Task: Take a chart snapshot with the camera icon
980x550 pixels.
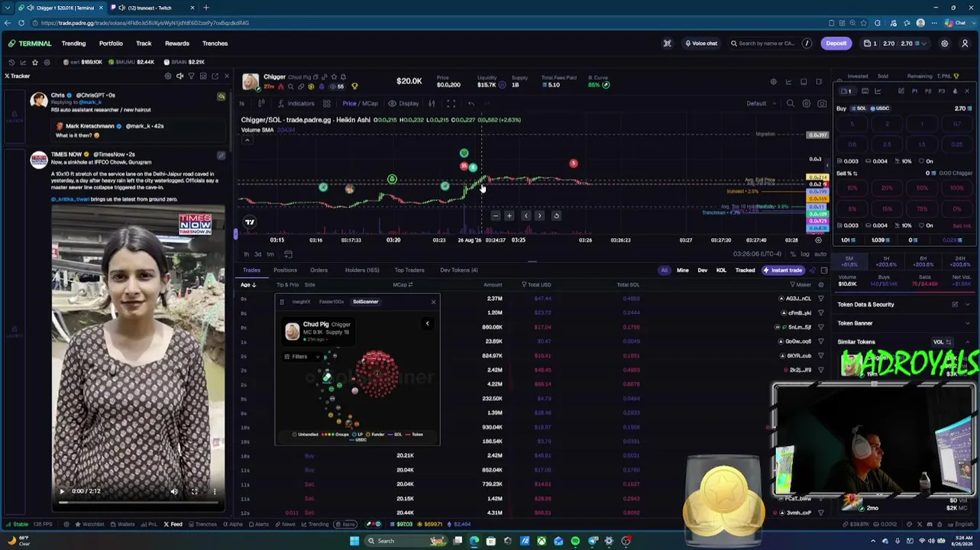Action: pos(822,103)
